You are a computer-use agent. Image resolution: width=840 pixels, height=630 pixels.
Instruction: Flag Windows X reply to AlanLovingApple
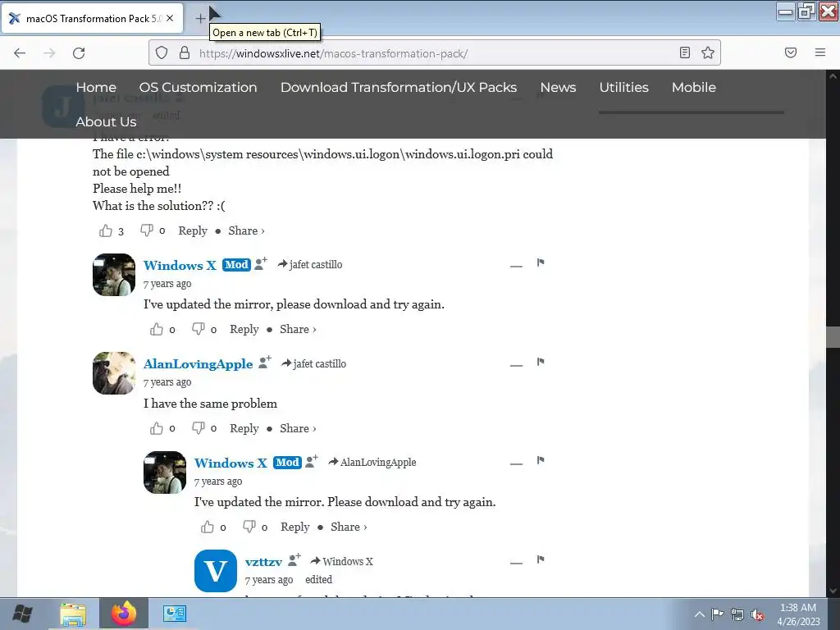[541, 461]
